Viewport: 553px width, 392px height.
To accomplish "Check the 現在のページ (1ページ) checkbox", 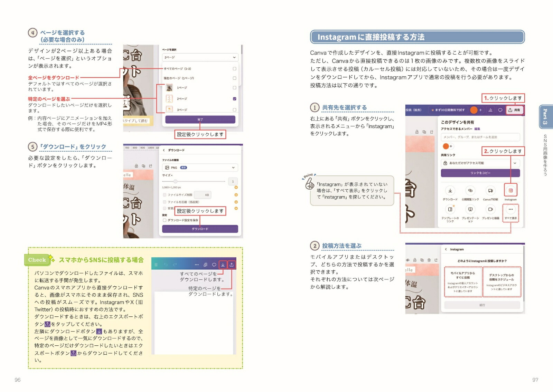I will 235,78.
